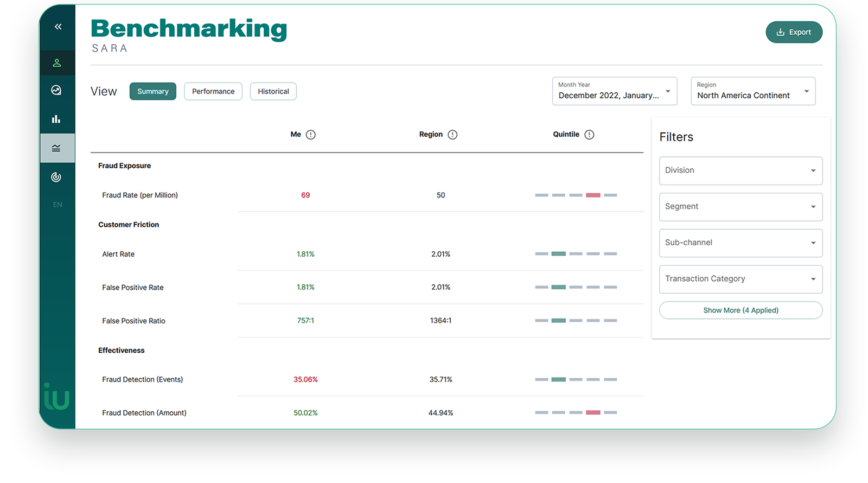The image size is (868, 483).
Task: Click the Alert Rate quintile indicator
Action: [x=576, y=253]
